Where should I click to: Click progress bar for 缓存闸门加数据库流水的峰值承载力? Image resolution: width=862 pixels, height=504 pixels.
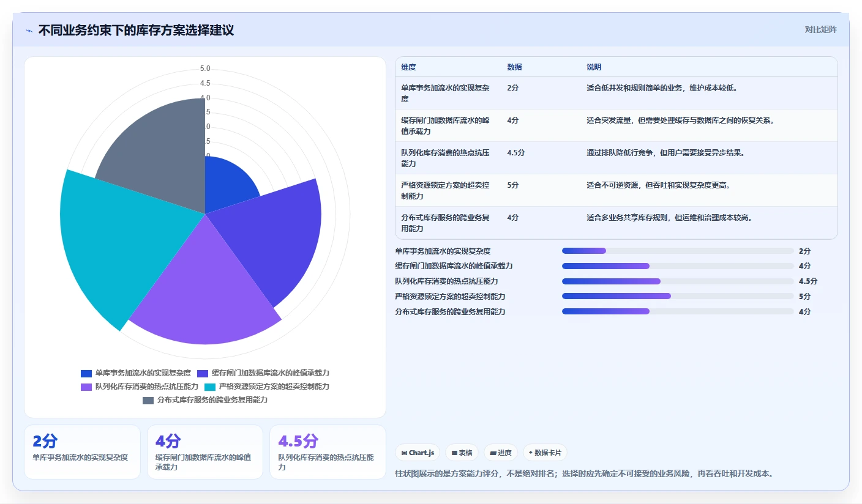coord(678,266)
